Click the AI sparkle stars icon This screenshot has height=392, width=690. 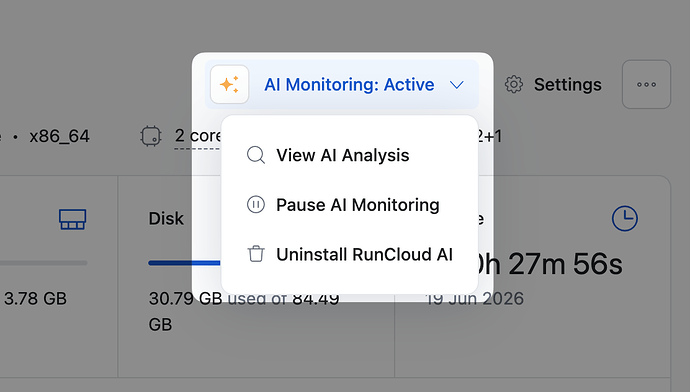[x=229, y=84]
